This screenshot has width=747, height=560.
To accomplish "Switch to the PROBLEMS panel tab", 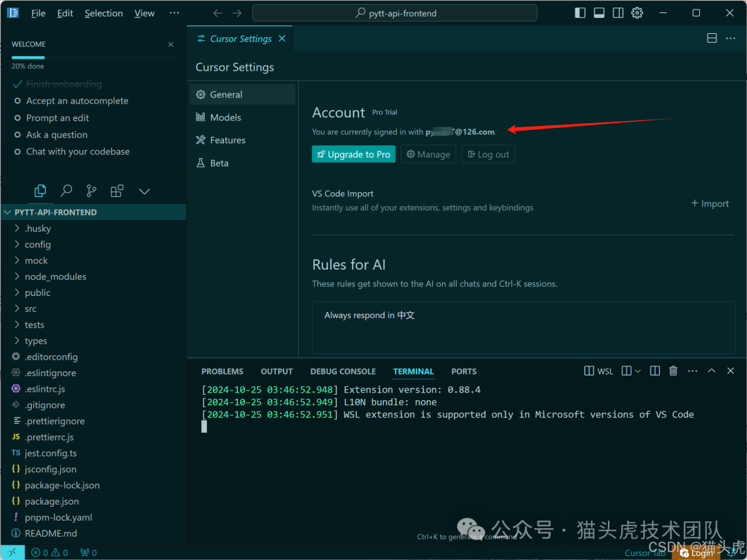I will click(x=222, y=371).
